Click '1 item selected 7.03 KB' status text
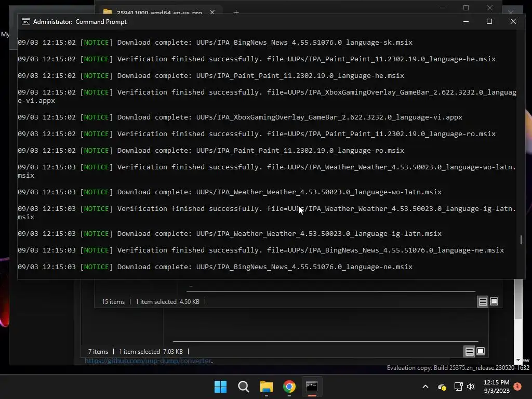532x399 pixels. pyautogui.click(x=151, y=352)
